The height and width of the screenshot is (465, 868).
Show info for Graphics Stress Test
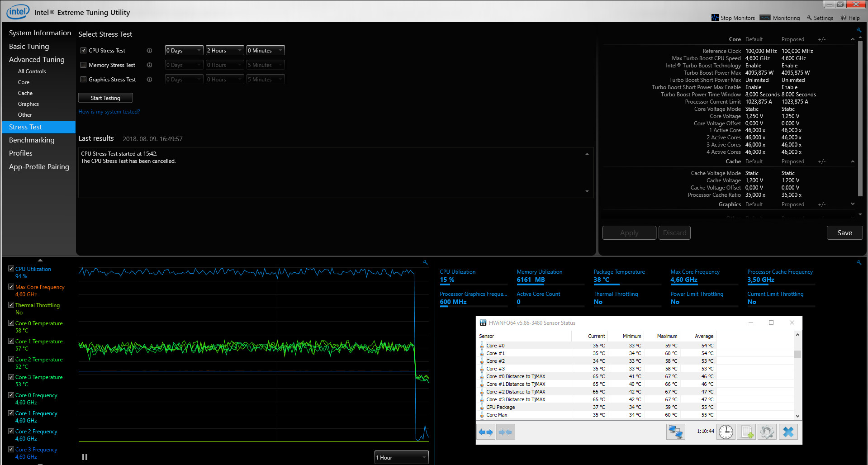149,80
